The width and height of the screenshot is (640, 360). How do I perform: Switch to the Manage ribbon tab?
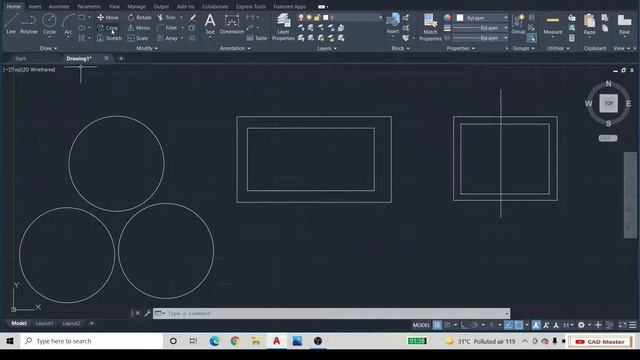click(136, 7)
